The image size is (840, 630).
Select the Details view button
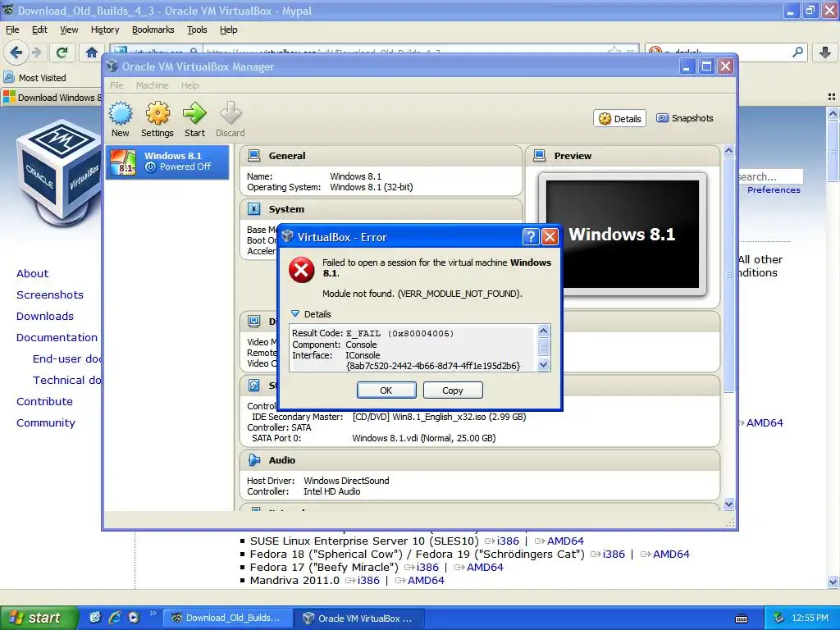pos(620,118)
